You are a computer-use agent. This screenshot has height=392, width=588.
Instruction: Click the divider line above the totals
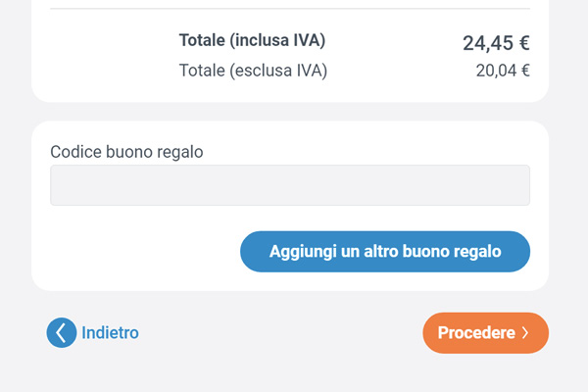coord(290,9)
